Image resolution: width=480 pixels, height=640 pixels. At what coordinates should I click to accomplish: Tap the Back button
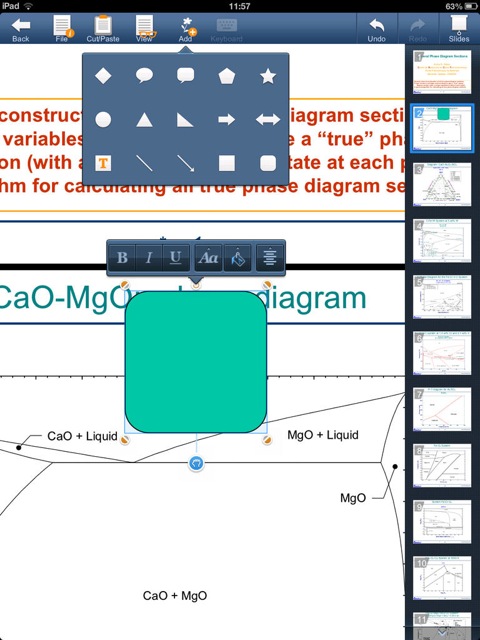[21, 29]
